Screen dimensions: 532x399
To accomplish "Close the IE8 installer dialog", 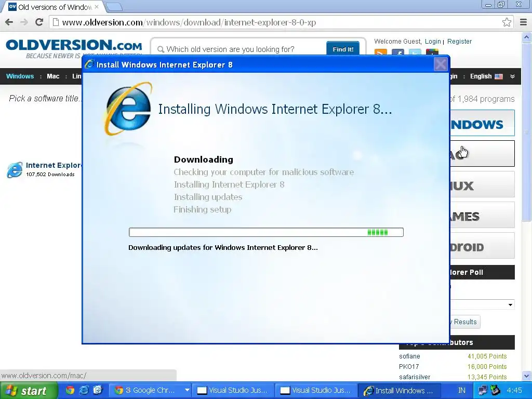I will 441,64.
